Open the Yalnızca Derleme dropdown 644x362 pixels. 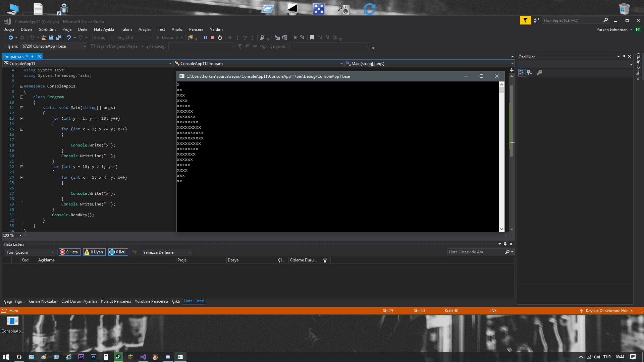coord(167,252)
